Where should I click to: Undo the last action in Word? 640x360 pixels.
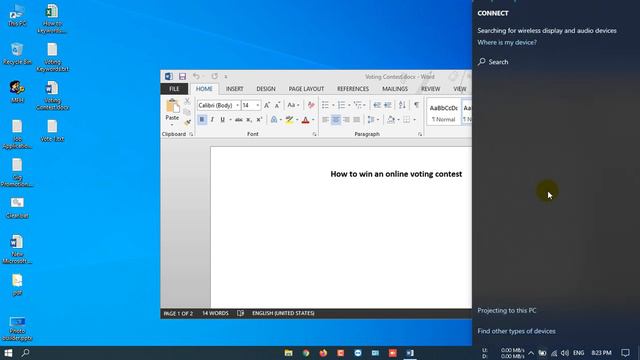pos(196,76)
